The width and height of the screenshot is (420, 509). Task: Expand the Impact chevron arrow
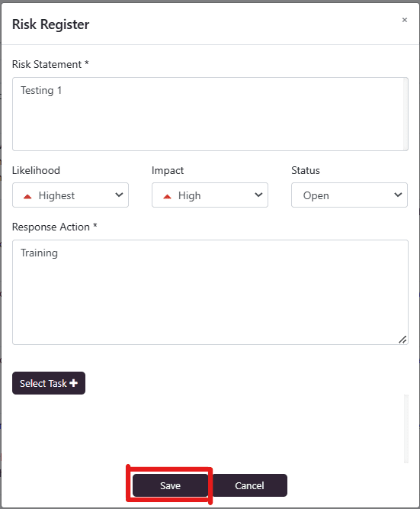coord(258,195)
